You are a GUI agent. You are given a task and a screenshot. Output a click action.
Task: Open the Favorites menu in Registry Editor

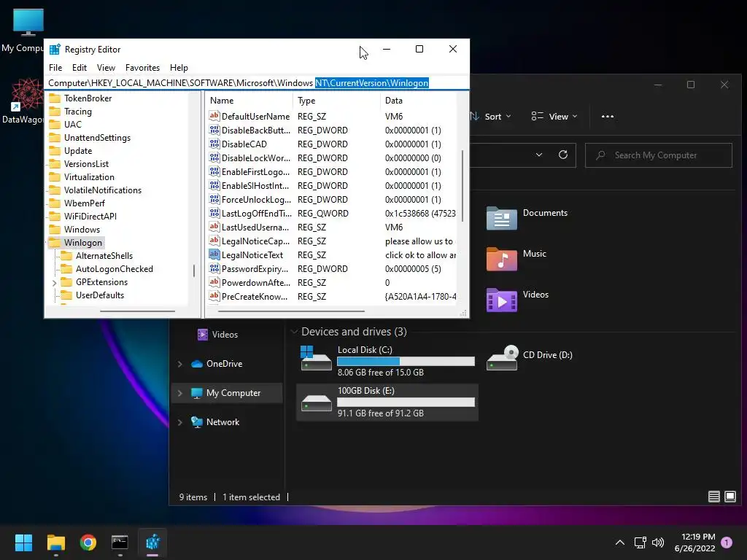pos(142,68)
